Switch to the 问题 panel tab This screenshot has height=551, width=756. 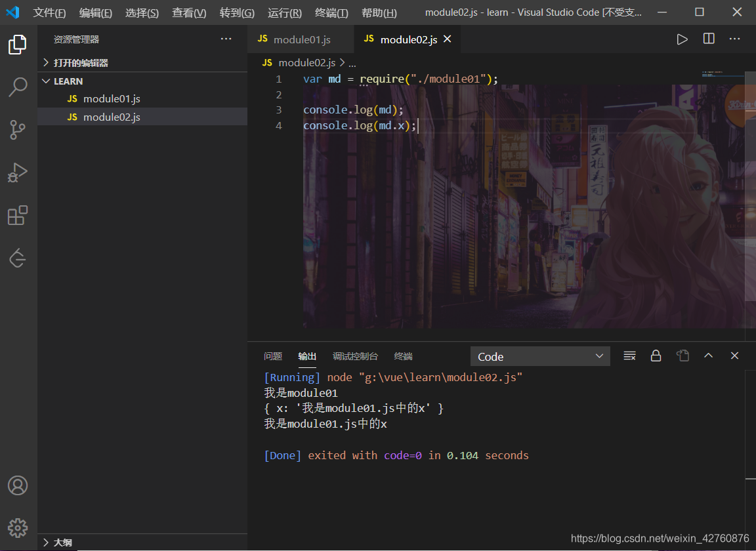273,356
